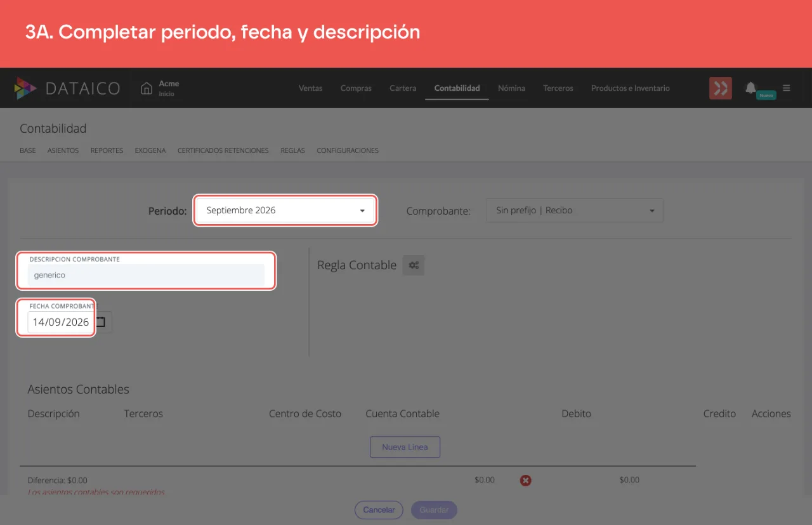
Task: Click the red X difference icon
Action: click(x=525, y=481)
